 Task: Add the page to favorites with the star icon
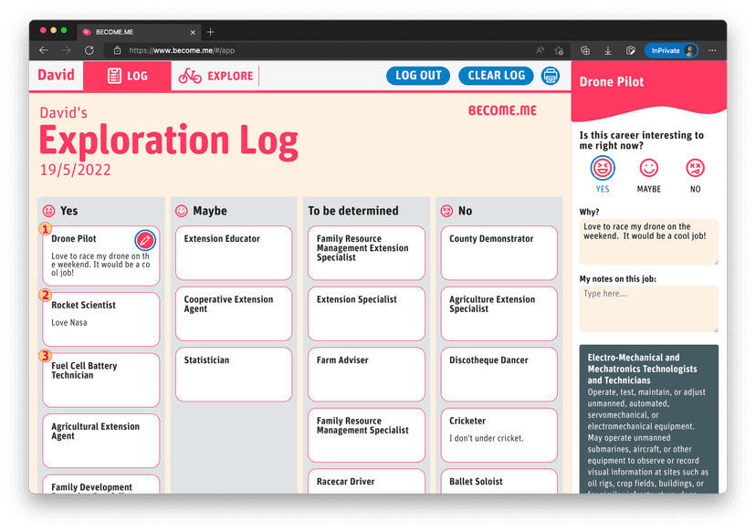pyautogui.click(x=558, y=51)
